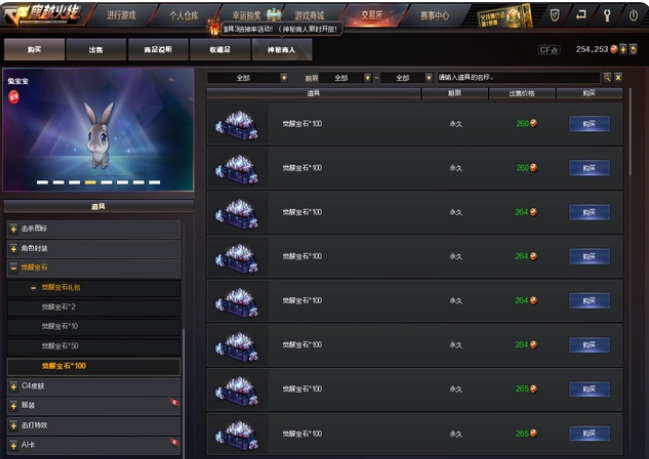The image size is (649, 459).
Task: Click the magnifier search icon
Action: [x=607, y=77]
